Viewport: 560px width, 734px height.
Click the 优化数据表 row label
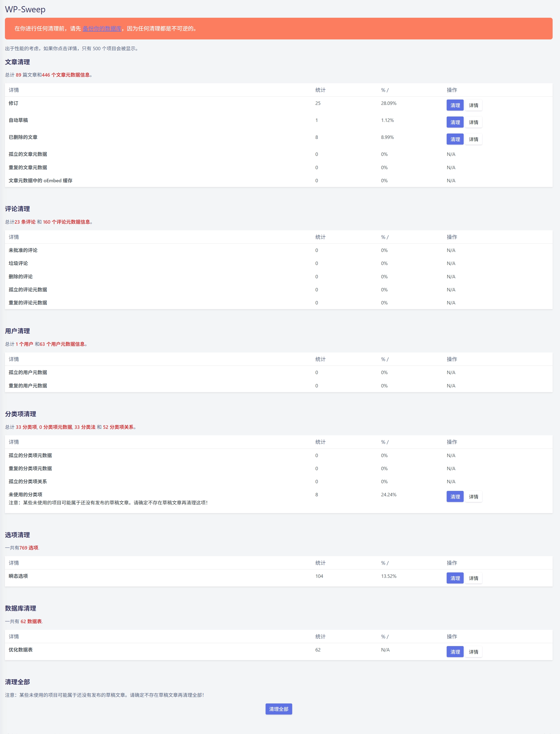click(x=21, y=650)
